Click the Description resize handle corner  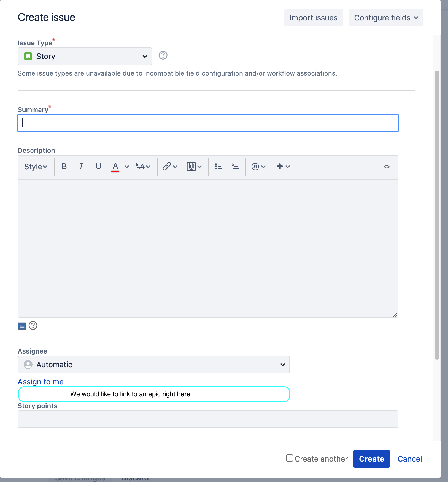click(395, 315)
